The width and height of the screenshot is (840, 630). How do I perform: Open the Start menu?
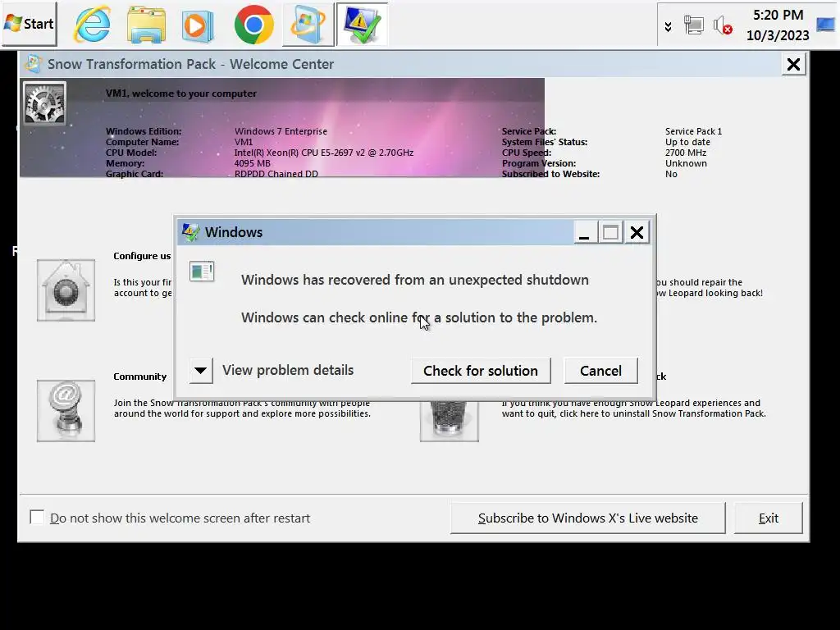(x=29, y=24)
